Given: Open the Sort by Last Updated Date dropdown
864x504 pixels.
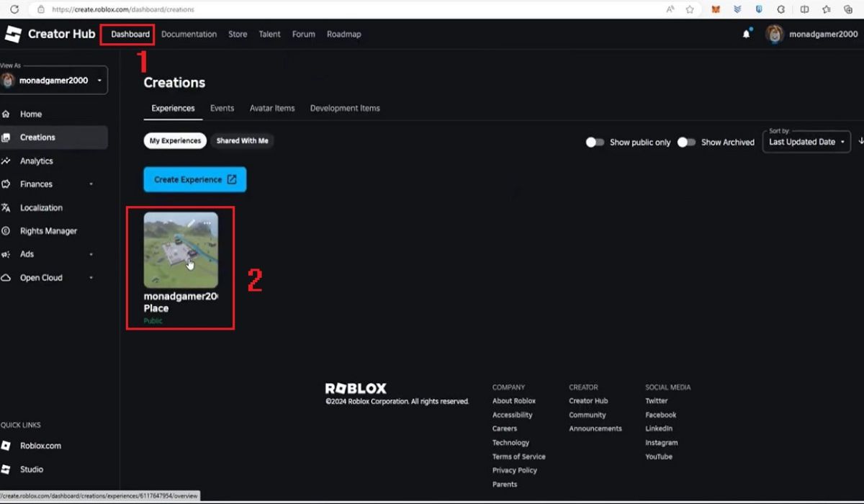Looking at the screenshot, I should [806, 141].
